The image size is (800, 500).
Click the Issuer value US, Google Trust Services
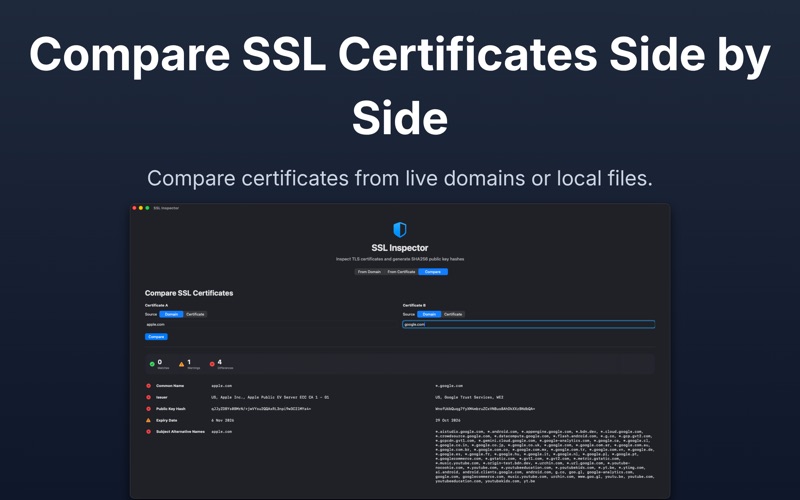pos(469,397)
